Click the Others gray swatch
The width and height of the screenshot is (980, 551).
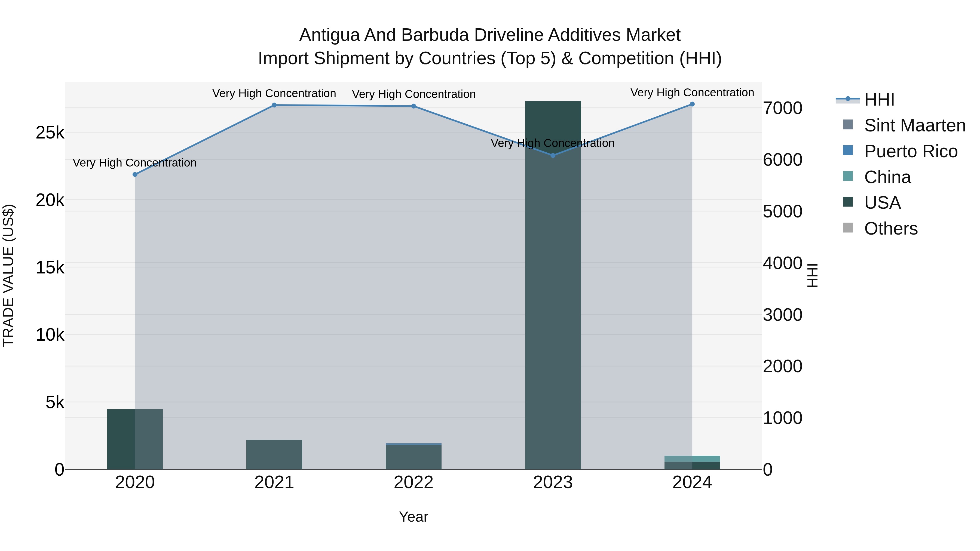848,228
